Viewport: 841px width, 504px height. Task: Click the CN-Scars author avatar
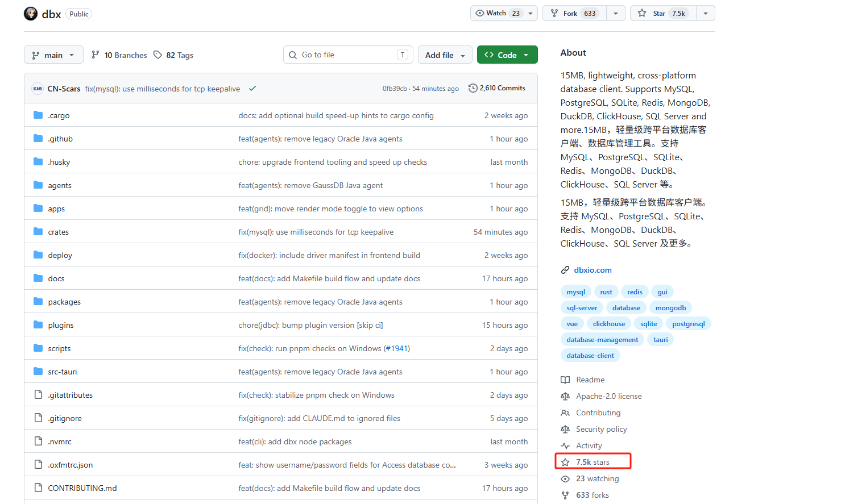[38, 88]
